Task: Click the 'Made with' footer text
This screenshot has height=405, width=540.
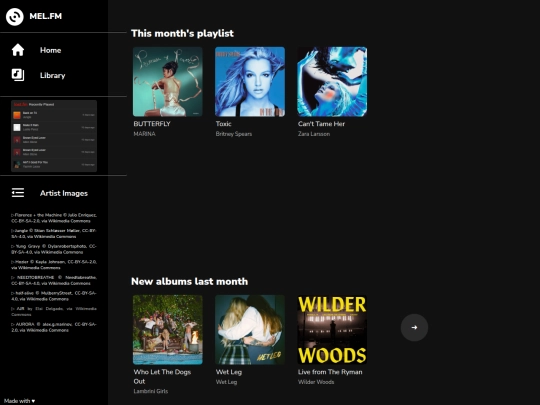Action: tap(19, 401)
